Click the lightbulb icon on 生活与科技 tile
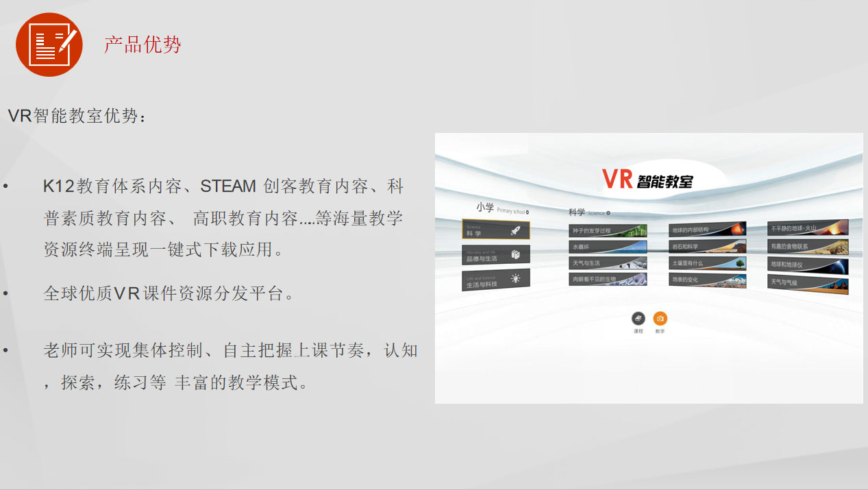 pos(515,279)
